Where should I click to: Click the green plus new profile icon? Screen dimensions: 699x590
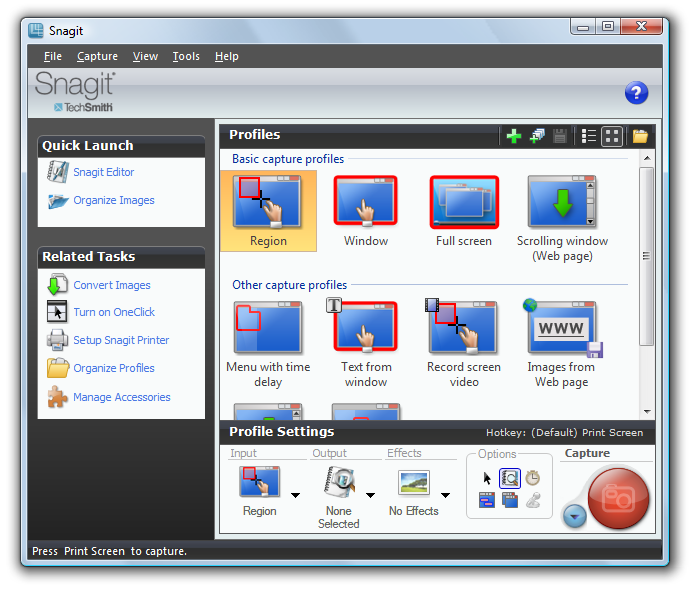coord(514,136)
